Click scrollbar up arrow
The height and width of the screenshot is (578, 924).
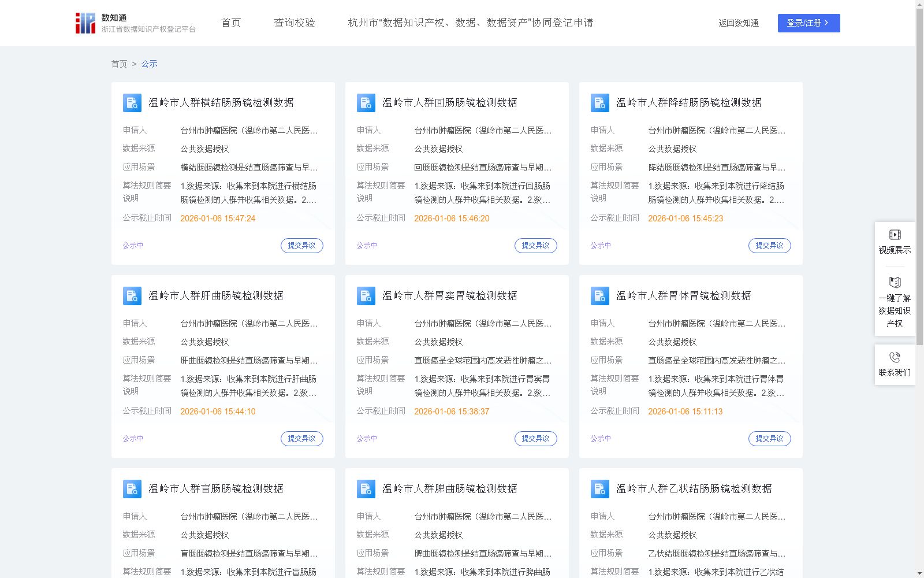(919, 4)
